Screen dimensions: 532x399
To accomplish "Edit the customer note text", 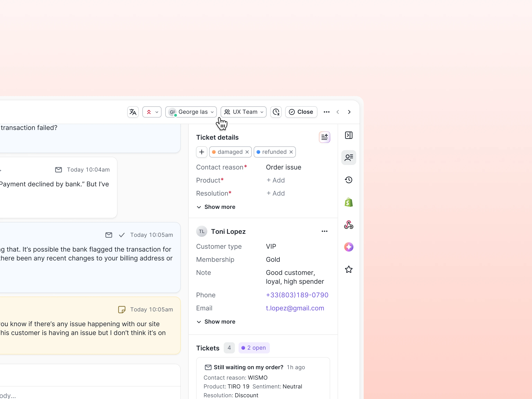I will tap(295, 277).
